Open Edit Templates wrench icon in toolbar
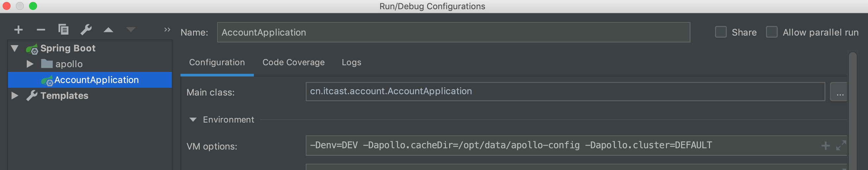868x170 pixels. (86, 30)
